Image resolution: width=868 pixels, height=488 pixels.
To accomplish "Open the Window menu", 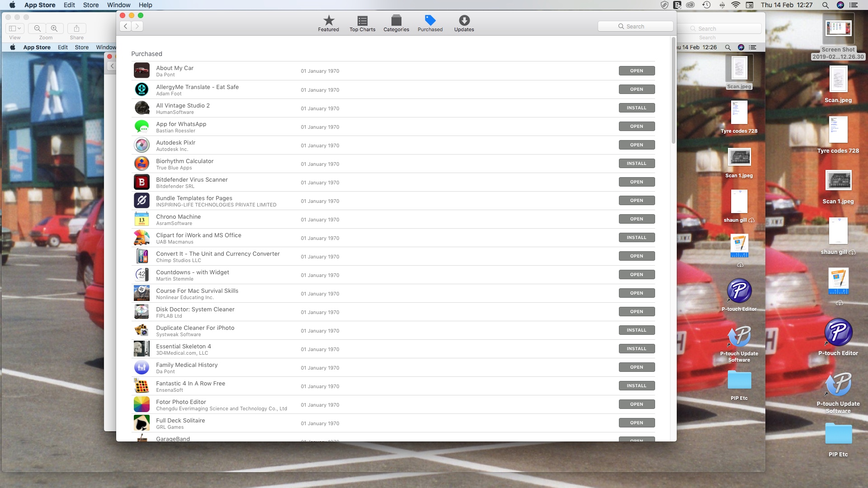I will tap(118, 5).
